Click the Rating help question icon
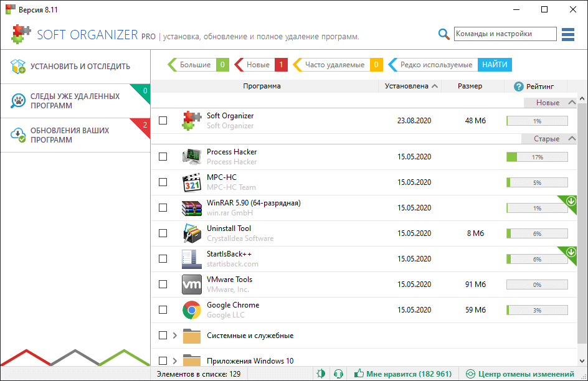Viewport: 588px width, 381px height. click(x=518, y=87)
